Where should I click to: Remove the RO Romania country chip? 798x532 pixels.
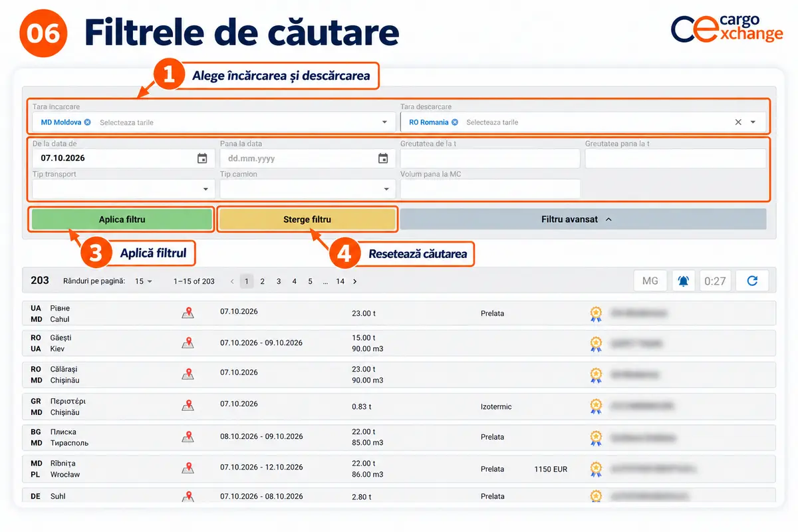point(455,122)
